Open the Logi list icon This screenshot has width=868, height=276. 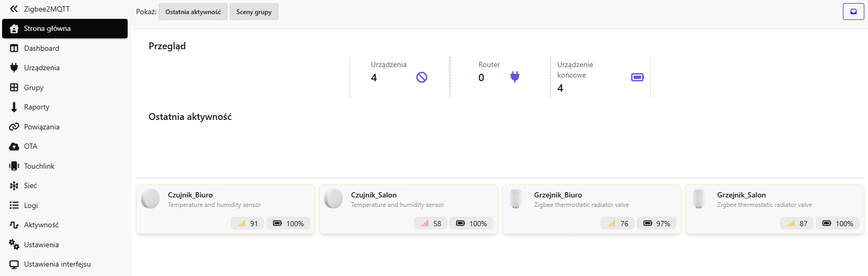(14, 205)
